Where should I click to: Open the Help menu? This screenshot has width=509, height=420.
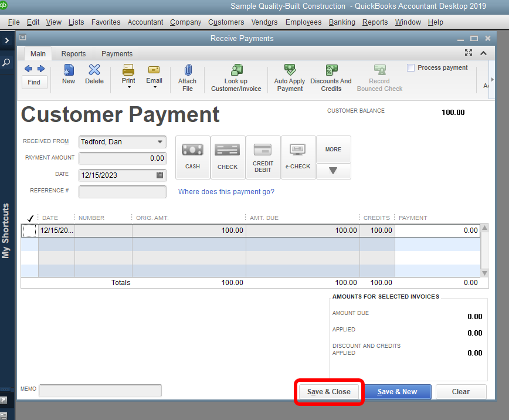tap(435, 22)
